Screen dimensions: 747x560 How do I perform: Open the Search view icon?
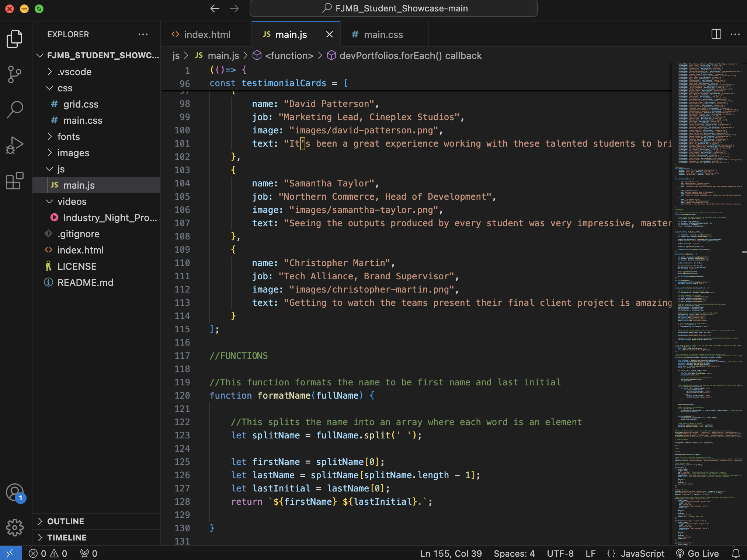point(15,109)
